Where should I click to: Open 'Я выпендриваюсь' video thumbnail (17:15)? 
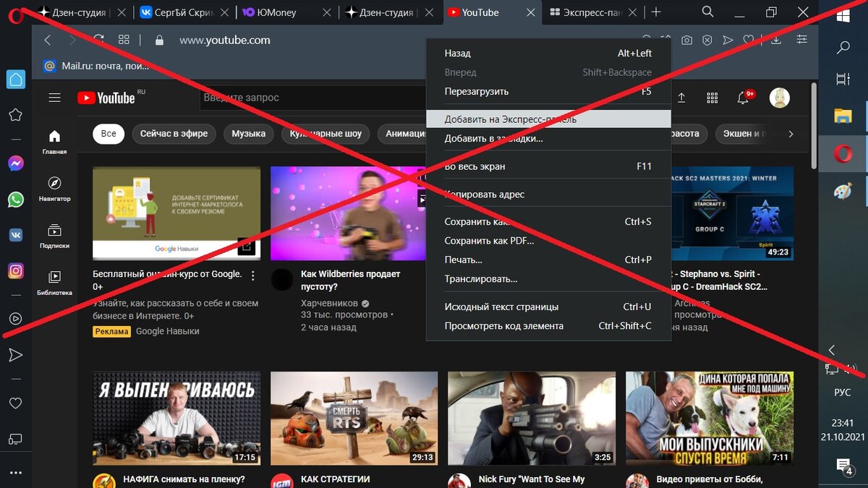[176, 419]
